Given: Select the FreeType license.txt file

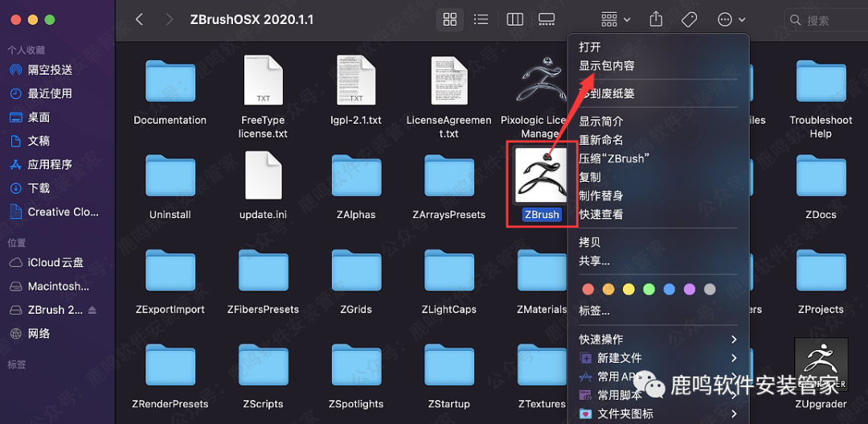Looking at the screenshot, I should pyautogui.click(x=263, y=80).
